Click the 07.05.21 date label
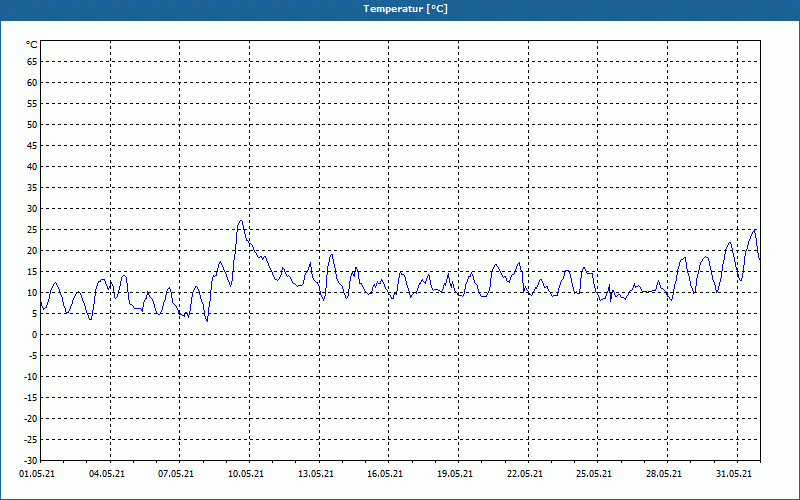The width and height of the screenshot is (800, 500). [x=176, y=474]
